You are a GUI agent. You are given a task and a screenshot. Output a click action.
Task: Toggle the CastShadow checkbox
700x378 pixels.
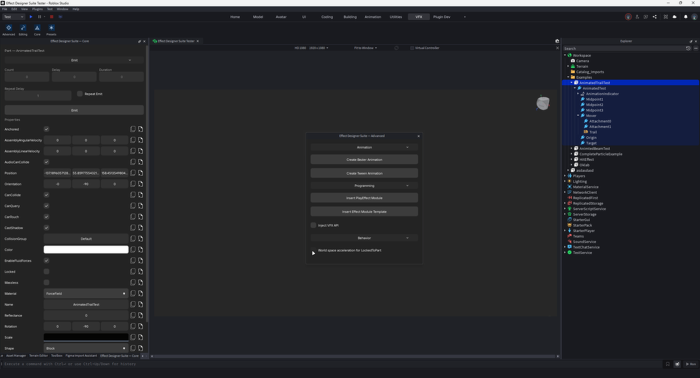(46, 228)
